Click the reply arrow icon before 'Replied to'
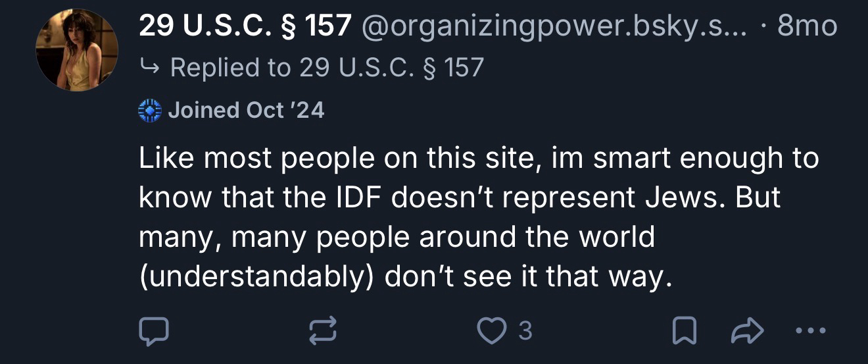Image resolution: width=868 pixels, height=364 pixels. [x=150, y=67]
